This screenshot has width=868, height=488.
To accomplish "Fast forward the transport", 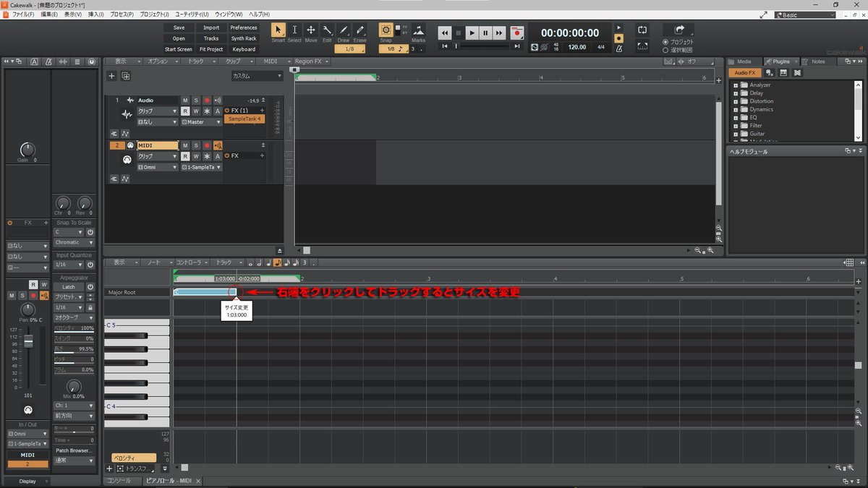I will (499, 33).
